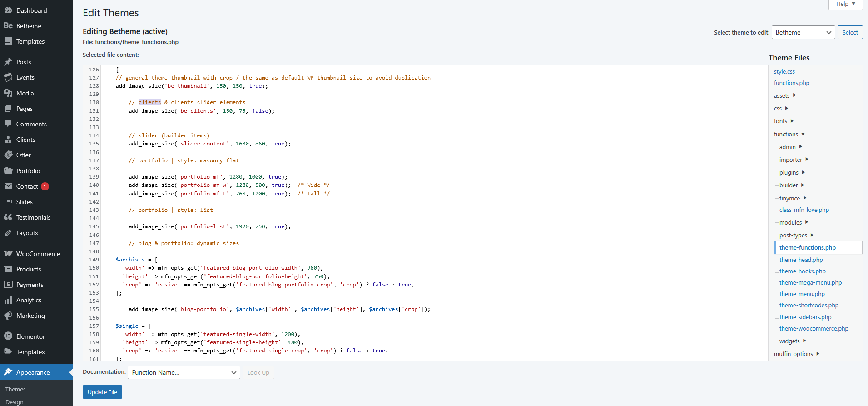Screen dimensions: 868x406
Task: Click the Dashboard gauge icon
Action: [8, 10]
